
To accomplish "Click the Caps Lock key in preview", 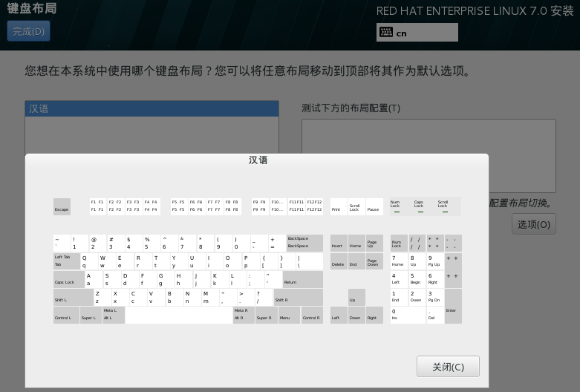I will (69, 279).
